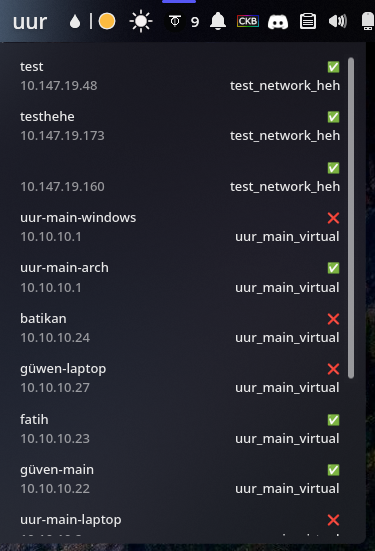Click green check status for fatih

pyautogui.click(x=334, y=420)
